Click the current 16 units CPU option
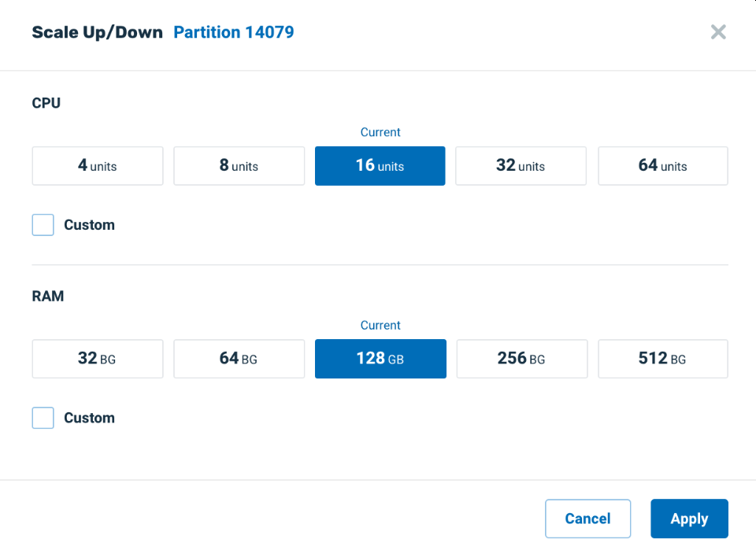The height and width of the screenshot is (550, 756). (x=380, y=166)
